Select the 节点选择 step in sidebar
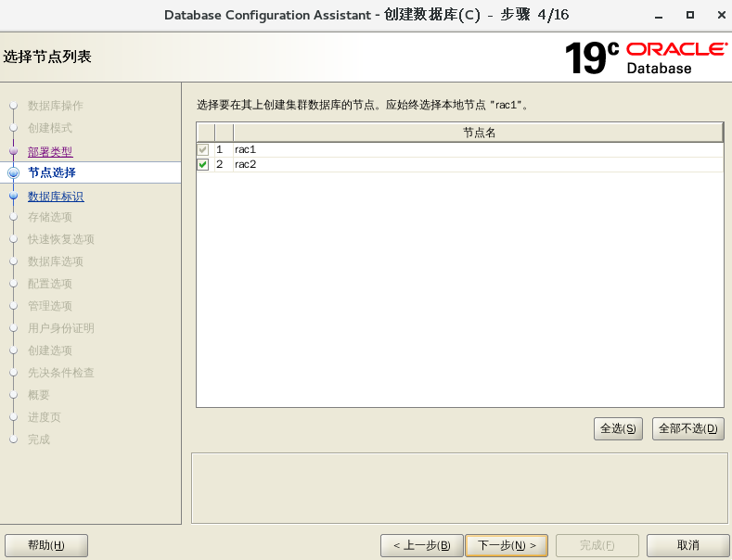This screenshot has width=732, height=560. [52, 172]
